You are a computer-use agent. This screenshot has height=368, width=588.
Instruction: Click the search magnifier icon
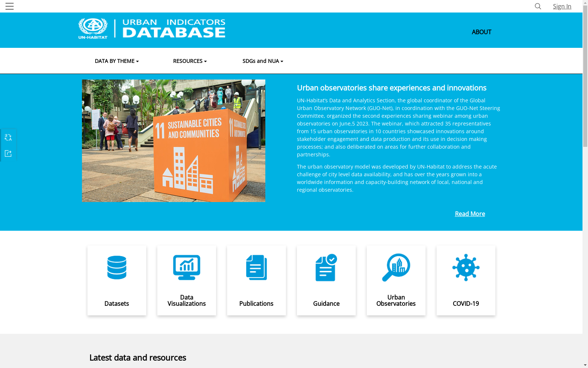point(538,6)
